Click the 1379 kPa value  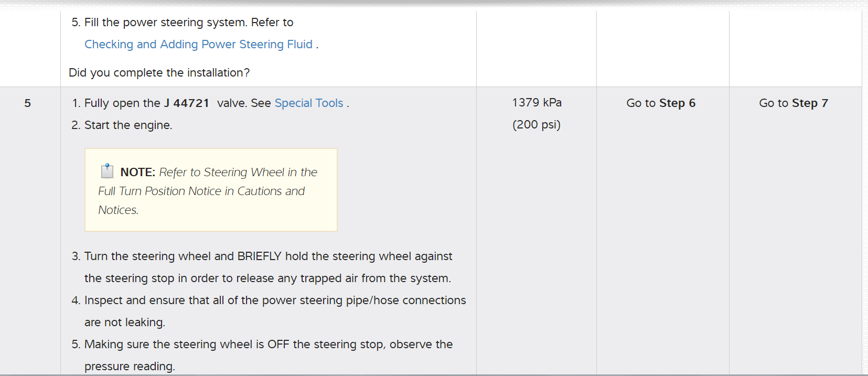tap(536, 103)
